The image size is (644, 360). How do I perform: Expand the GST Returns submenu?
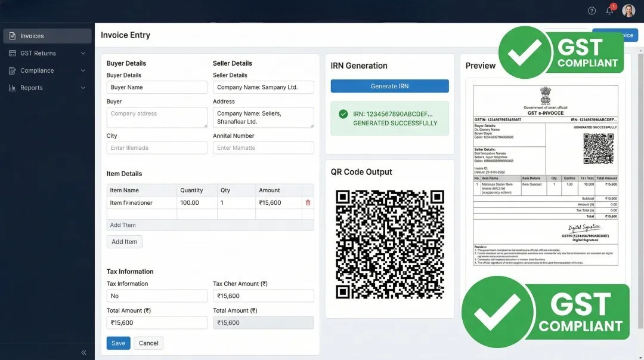[83, 53]
